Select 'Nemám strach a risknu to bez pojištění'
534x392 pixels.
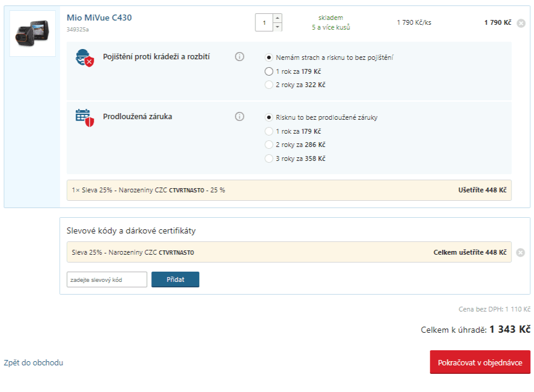pos(269,57)
